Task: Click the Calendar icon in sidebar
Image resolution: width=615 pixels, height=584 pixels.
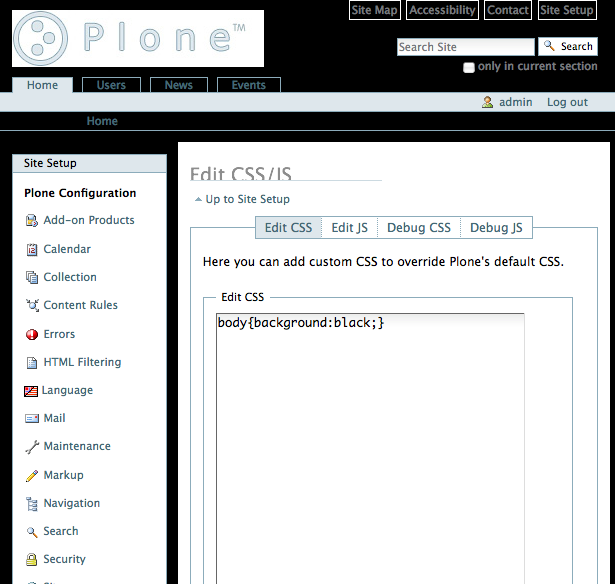Action: pyautogui.click(x=32, y=249)
